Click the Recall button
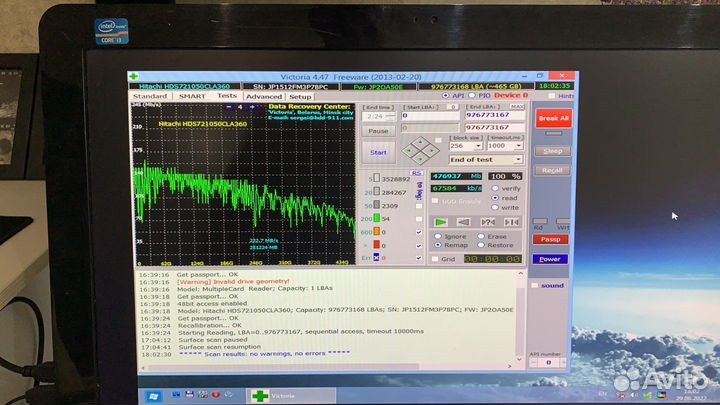 pos(552,170)
